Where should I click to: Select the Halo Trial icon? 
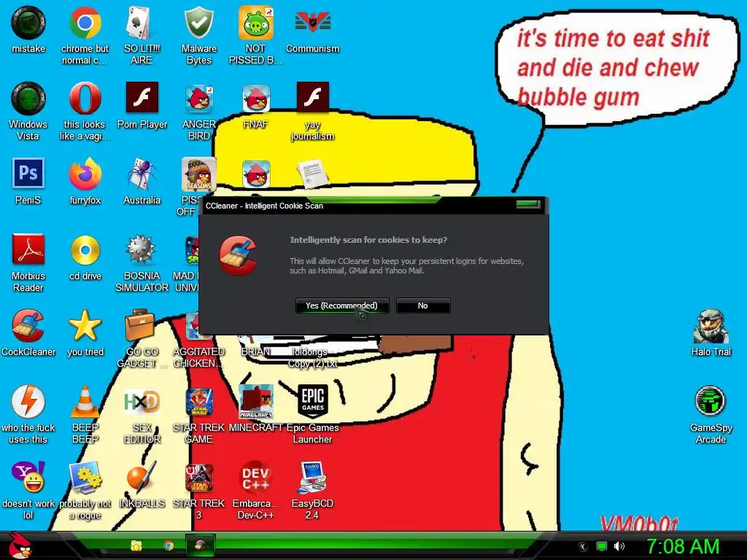coord(711,332)
